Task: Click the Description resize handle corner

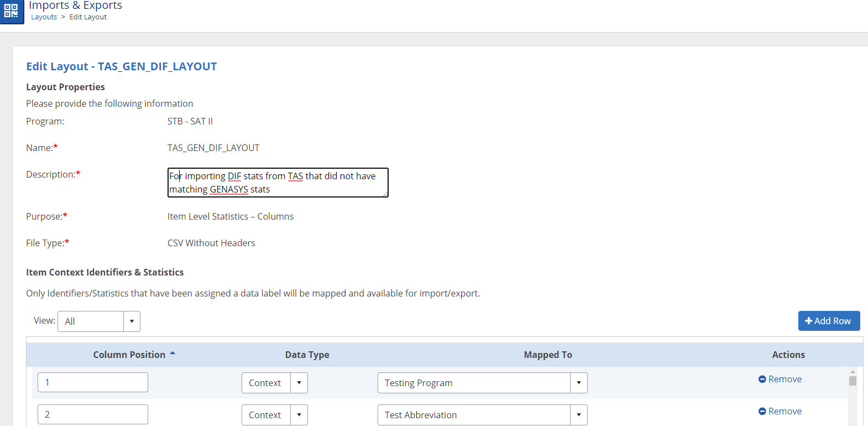Action: pos(385,194)
